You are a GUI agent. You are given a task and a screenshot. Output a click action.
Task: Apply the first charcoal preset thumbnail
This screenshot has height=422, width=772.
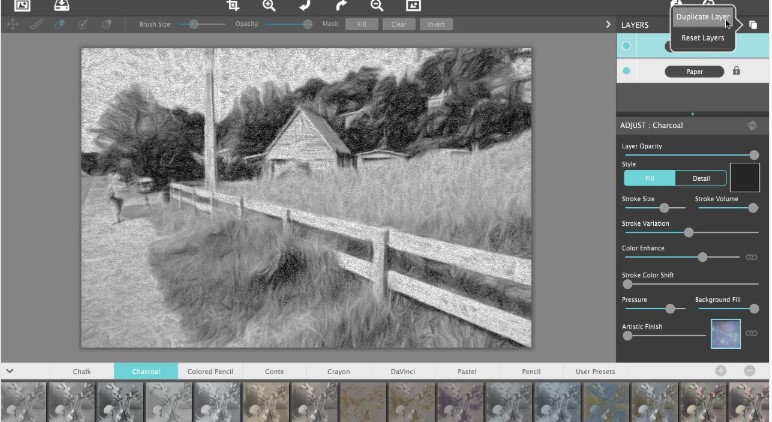click(23, 402)
